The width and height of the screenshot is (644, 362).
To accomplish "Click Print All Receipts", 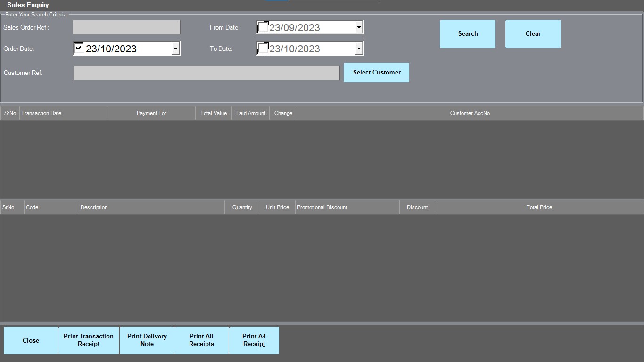I will point(201,340).
